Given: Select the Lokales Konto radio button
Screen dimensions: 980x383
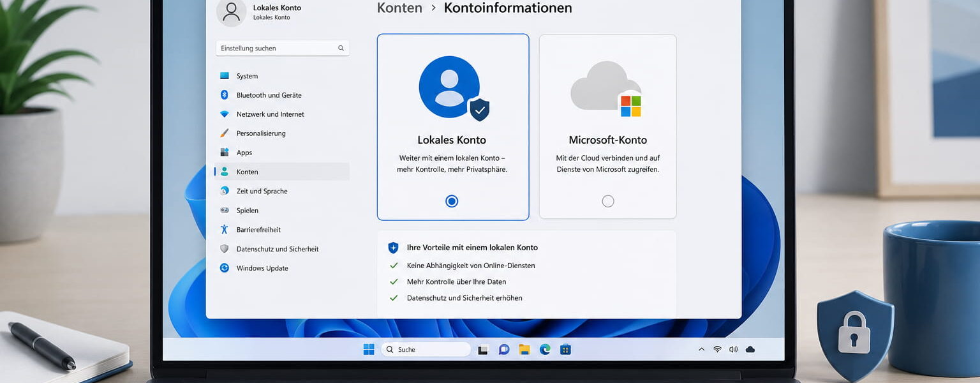Looking at the screenshot, I should pos(452,201).
